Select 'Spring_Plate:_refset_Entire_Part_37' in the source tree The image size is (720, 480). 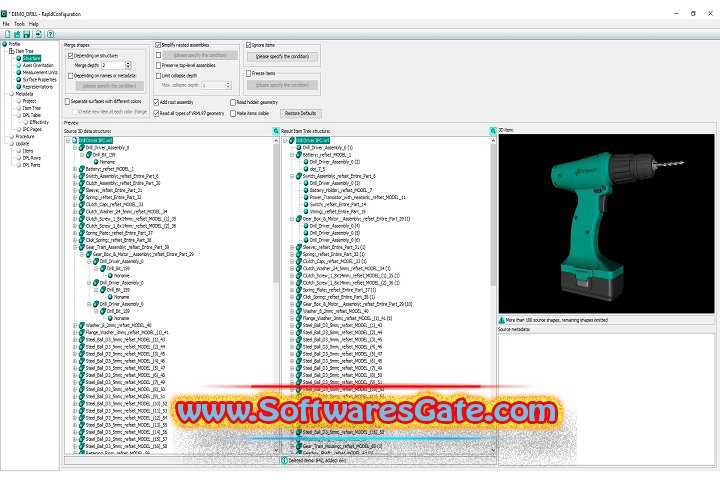click(119, 233)
